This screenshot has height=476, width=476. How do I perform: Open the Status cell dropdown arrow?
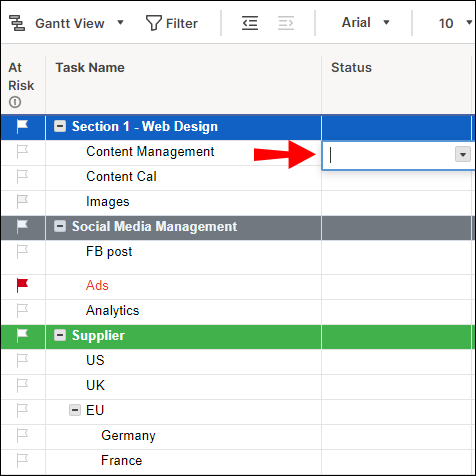463,155
